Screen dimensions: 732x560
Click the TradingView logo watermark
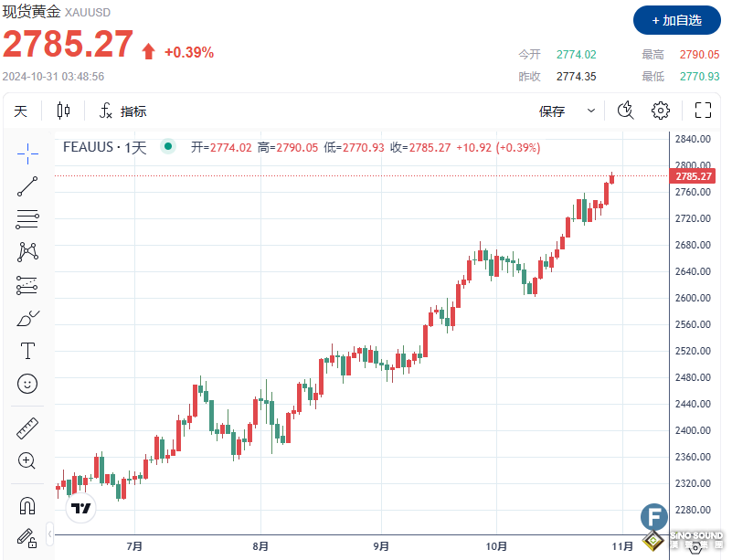coord(80,507)
